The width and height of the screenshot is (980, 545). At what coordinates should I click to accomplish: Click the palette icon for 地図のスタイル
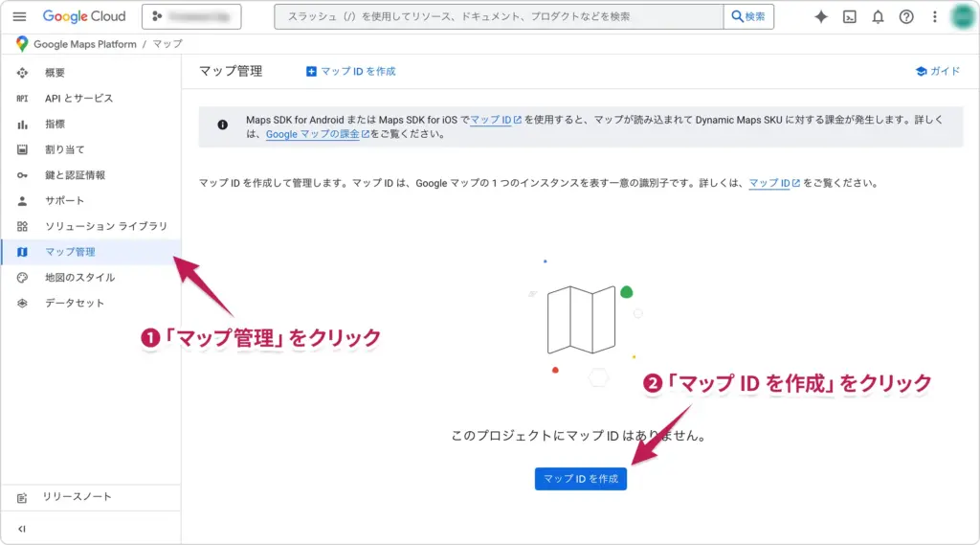[x=22, y=278]
